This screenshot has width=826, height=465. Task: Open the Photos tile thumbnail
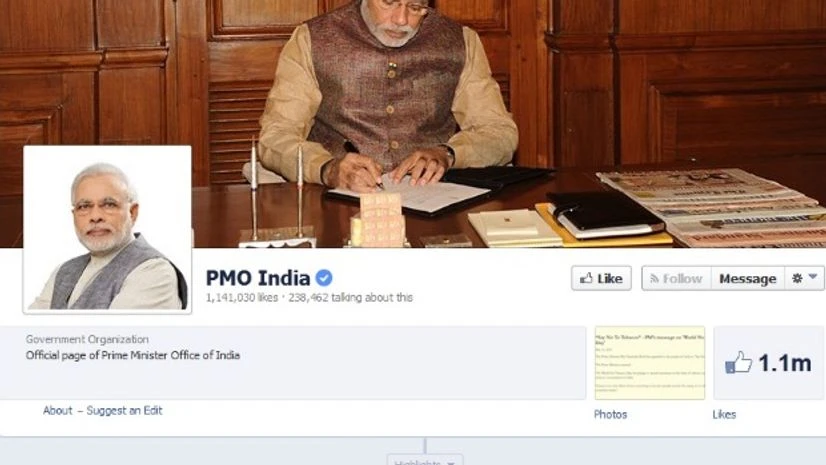[650, 363]
